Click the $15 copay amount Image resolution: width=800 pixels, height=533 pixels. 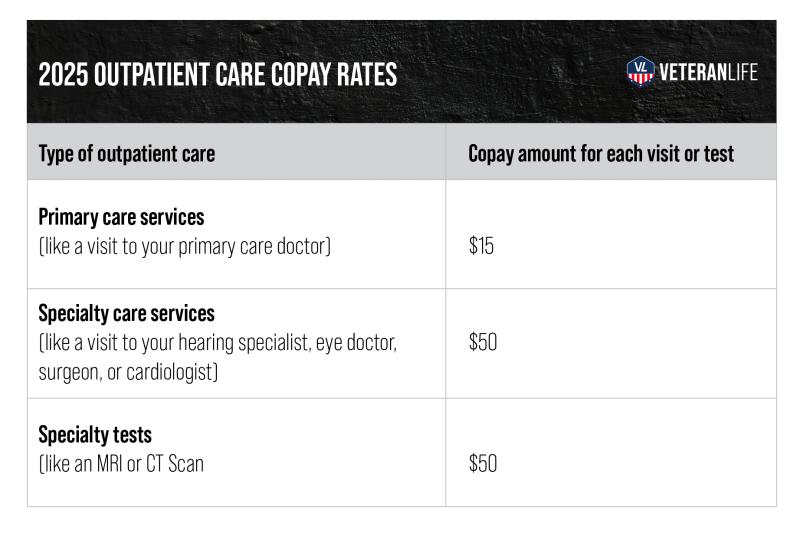point(481,246)
